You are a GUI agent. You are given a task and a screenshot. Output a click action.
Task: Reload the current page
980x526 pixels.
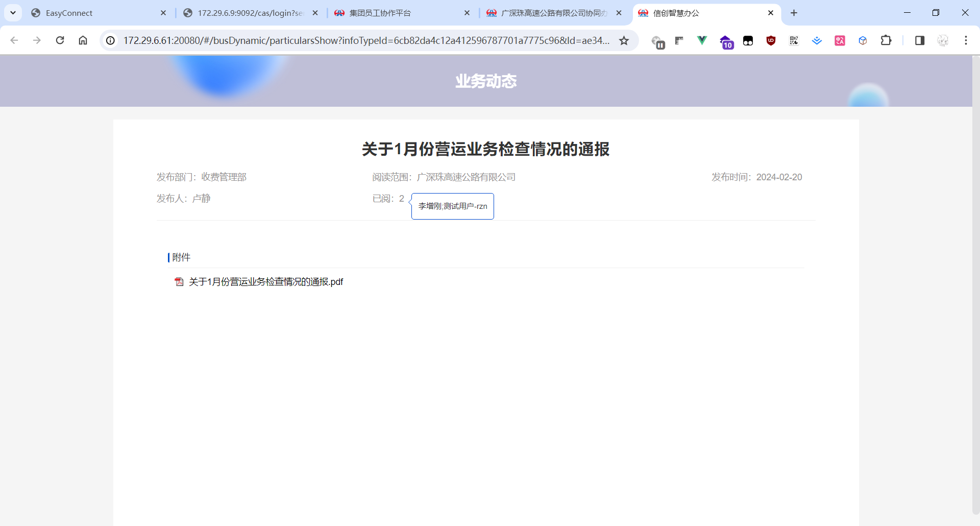point(60,40)
